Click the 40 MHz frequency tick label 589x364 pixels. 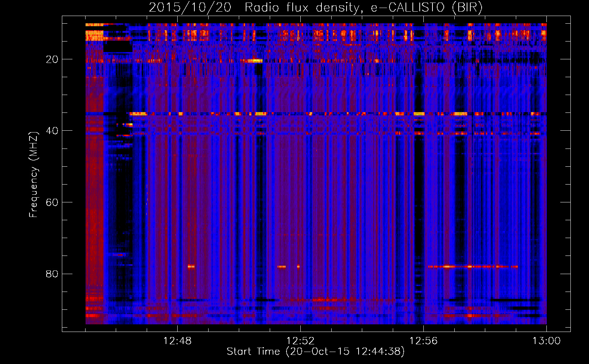(x=52, y=131)
